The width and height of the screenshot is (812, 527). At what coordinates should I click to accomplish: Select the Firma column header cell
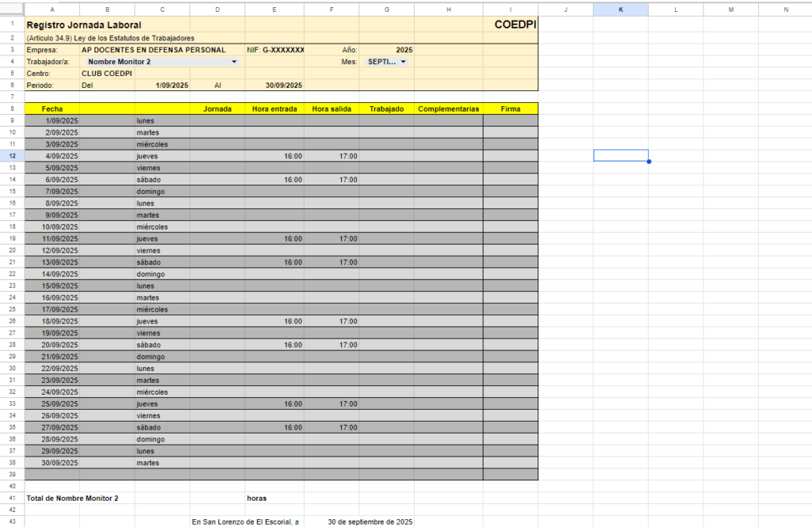[511, 109]
